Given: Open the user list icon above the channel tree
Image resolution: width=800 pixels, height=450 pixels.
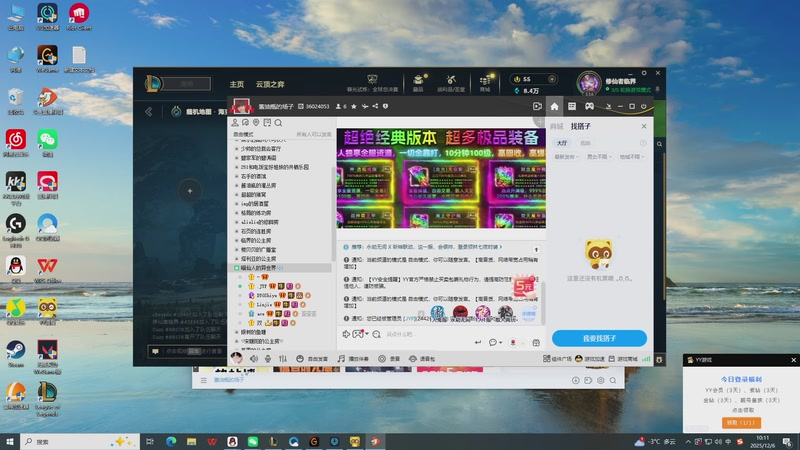Looking at the screenshot, I should pos(235,122).
